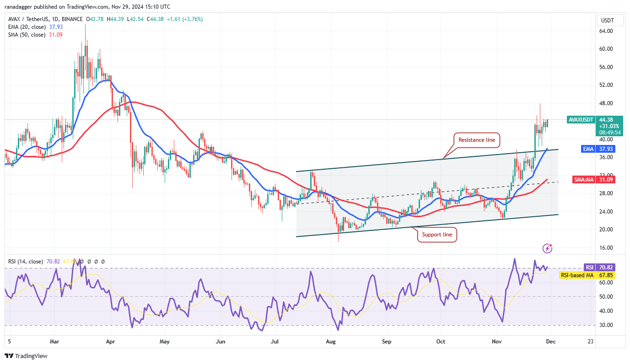
Task: Click the open price value O42.78
Action: coord(95,19)
